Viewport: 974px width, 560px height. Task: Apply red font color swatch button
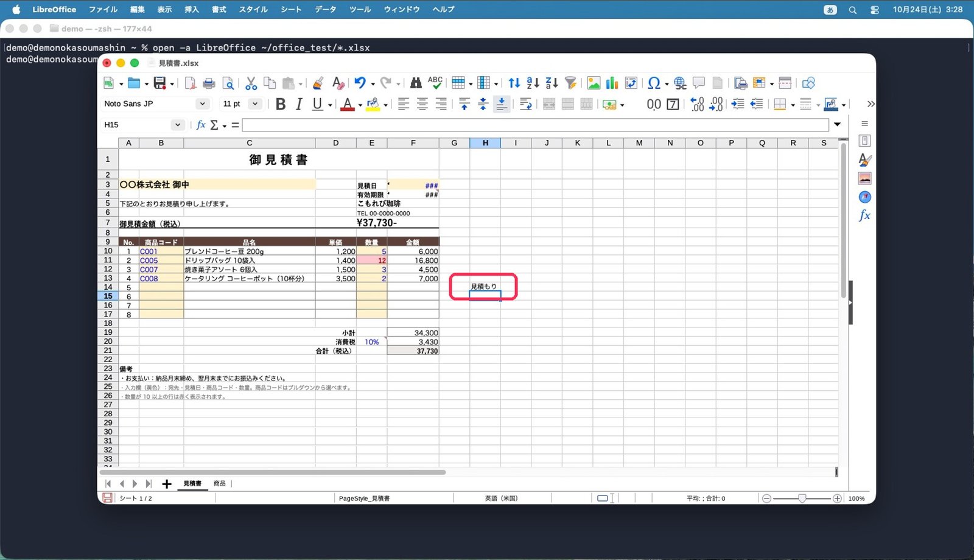348,104
